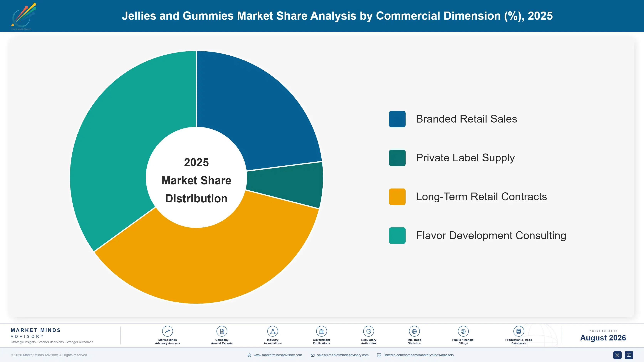The height and width of the screenshot is (362, 644).
Task: Click the '© 2026 Market Minds Advisory' copyright text
Action: point(49,355)
